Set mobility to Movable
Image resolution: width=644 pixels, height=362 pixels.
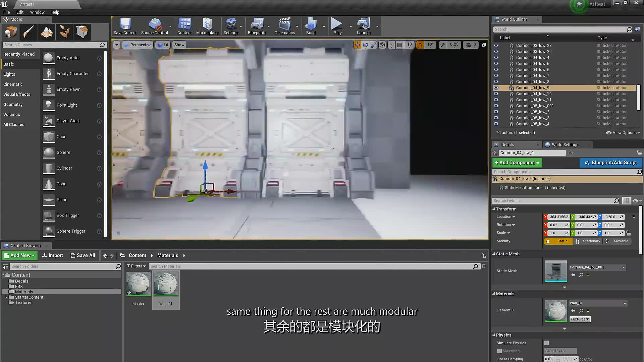pos(617,241)
